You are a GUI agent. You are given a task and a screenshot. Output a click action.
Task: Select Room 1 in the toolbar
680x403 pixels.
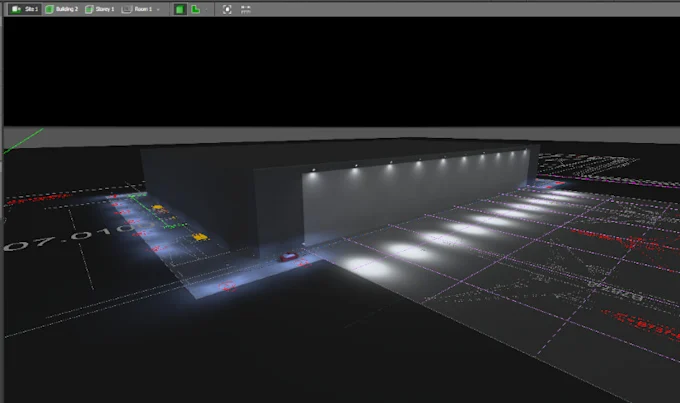(x=140, y=9)
